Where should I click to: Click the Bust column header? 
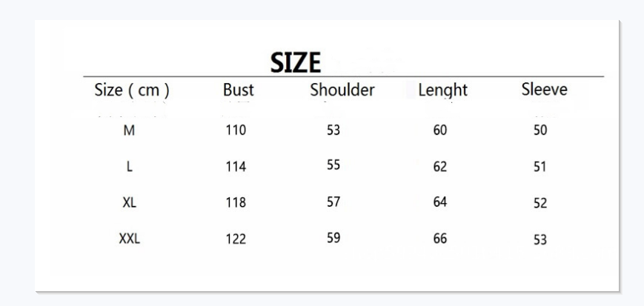coord(239,90)
